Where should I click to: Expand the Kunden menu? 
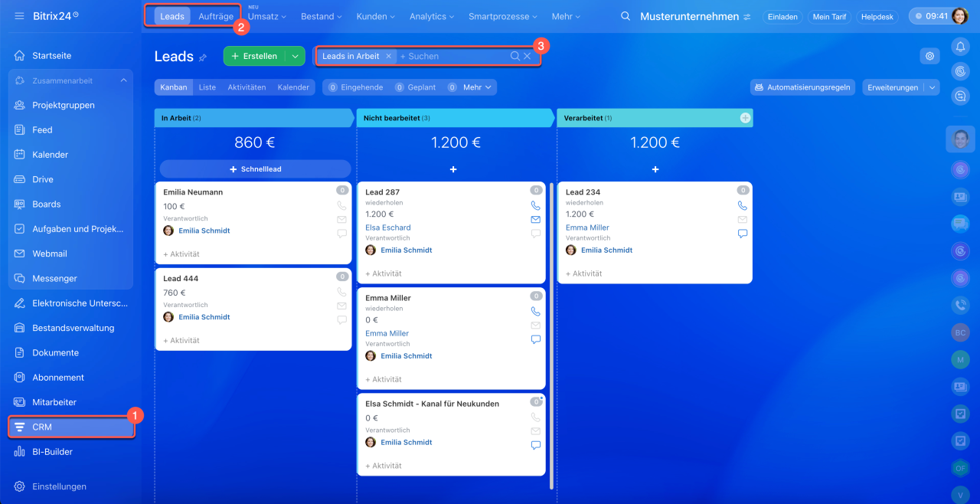pyautogui.click(x=376, y=16)
